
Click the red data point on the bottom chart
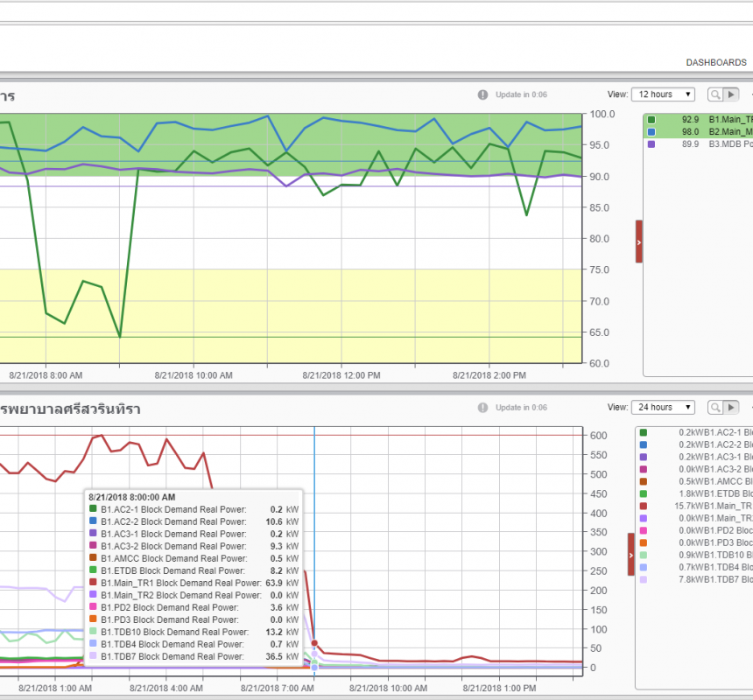pos(314,643)
